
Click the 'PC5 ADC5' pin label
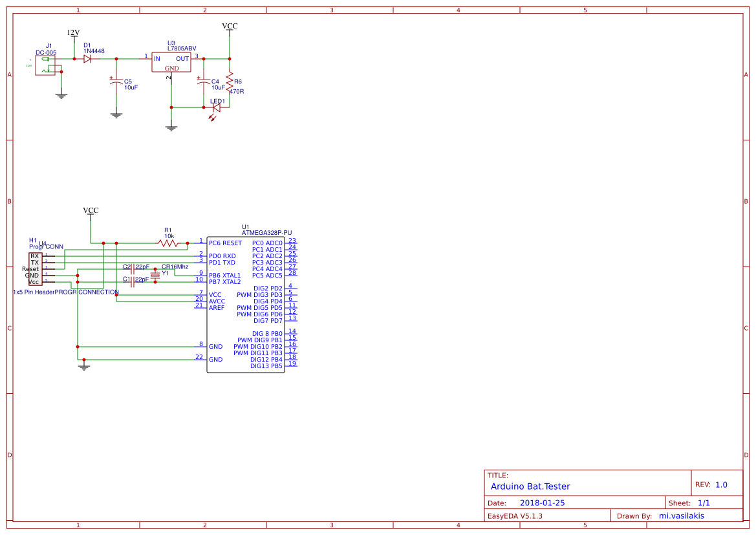coord(267,276)
